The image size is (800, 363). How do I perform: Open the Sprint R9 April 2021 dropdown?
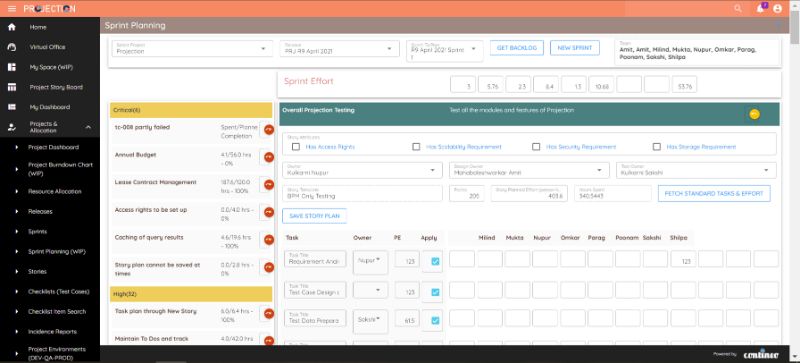point(444,51)
